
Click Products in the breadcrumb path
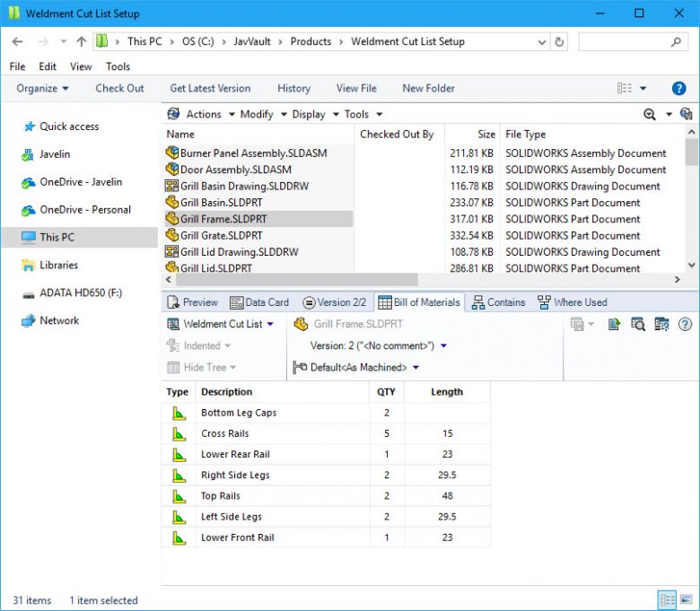tap(311, 41)
